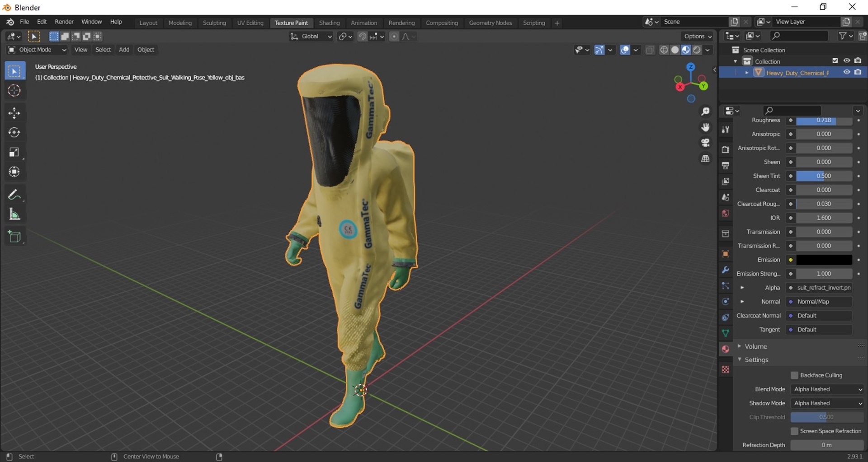Open the Object Mode dropdown
Viewport: 868px width, 462px height.
click(x=37, y=50)
